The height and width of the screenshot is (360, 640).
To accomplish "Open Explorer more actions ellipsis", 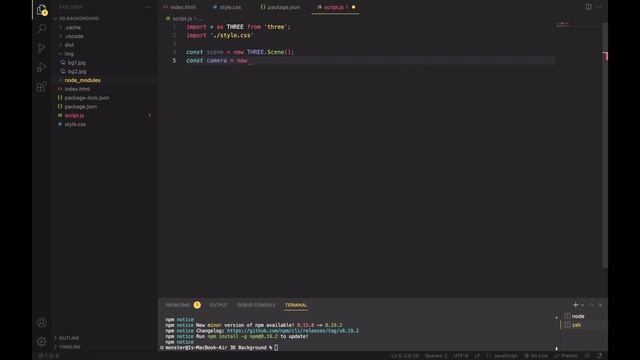I will (148, 7).
